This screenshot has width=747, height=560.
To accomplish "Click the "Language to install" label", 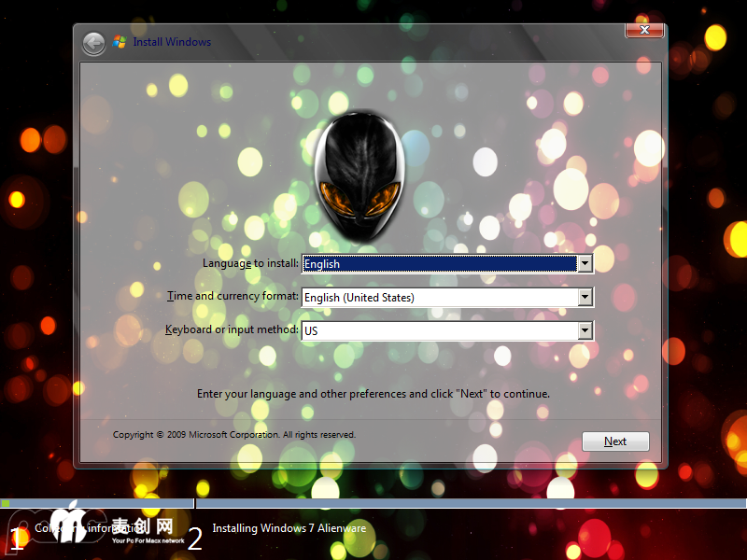I will 250,263.
